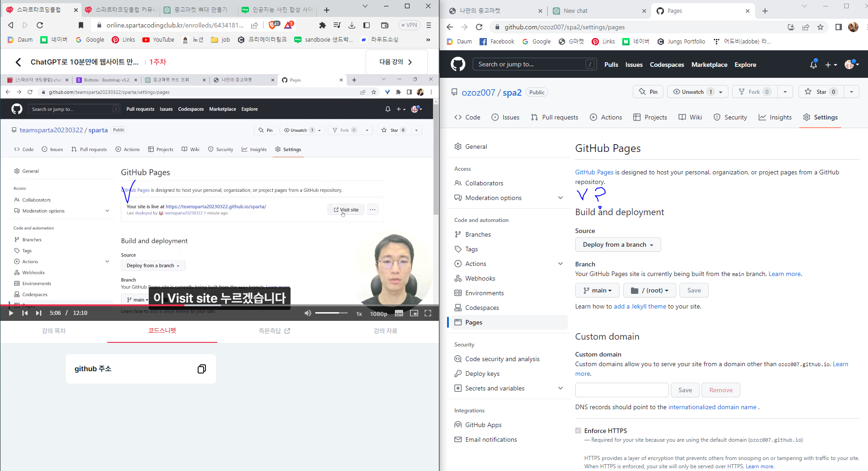Toggle video subtitles

click(x=399, y=313)
